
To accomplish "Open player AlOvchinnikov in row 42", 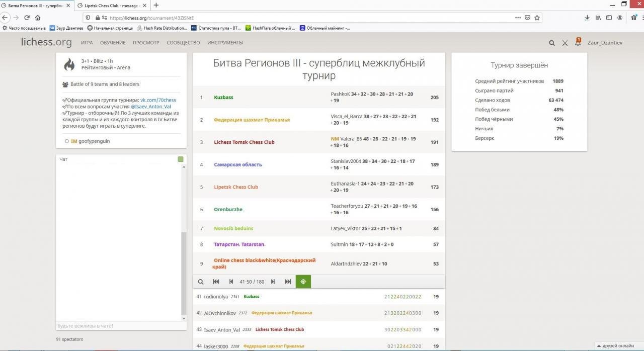I will [x=220, y=313].
